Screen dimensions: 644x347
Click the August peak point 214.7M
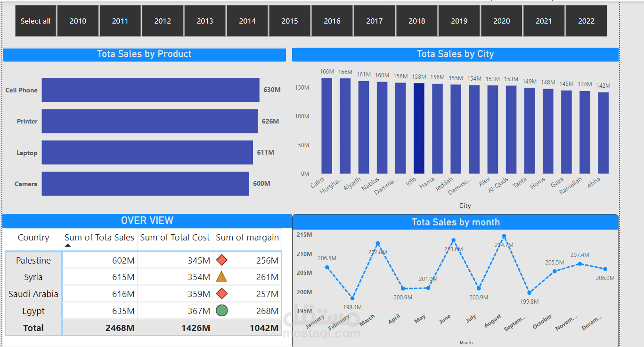click(x=504, y=236)
